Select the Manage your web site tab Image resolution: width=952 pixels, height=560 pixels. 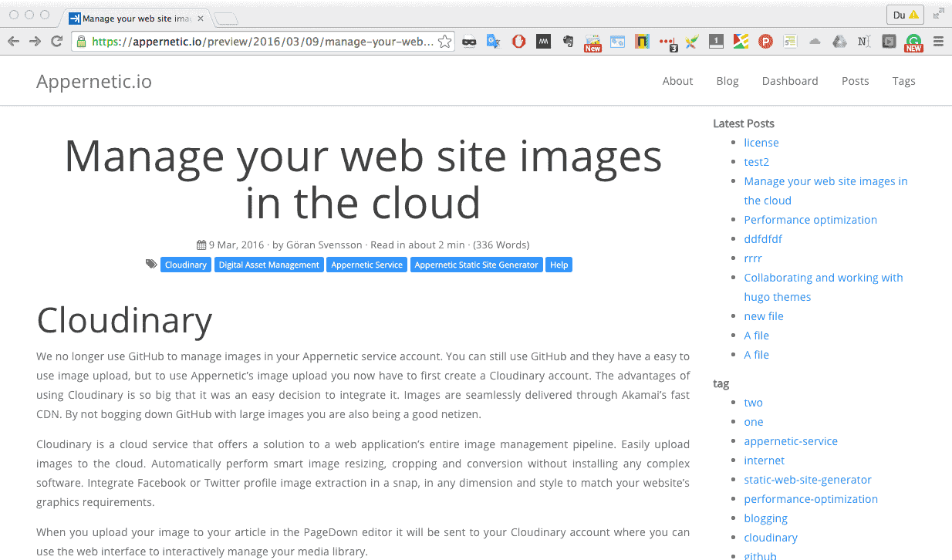click(135, 19)
